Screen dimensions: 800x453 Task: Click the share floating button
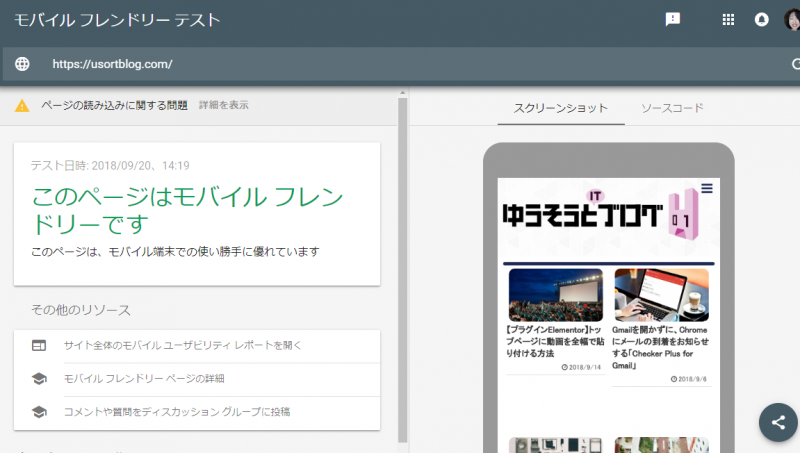(x=778, y=422)
